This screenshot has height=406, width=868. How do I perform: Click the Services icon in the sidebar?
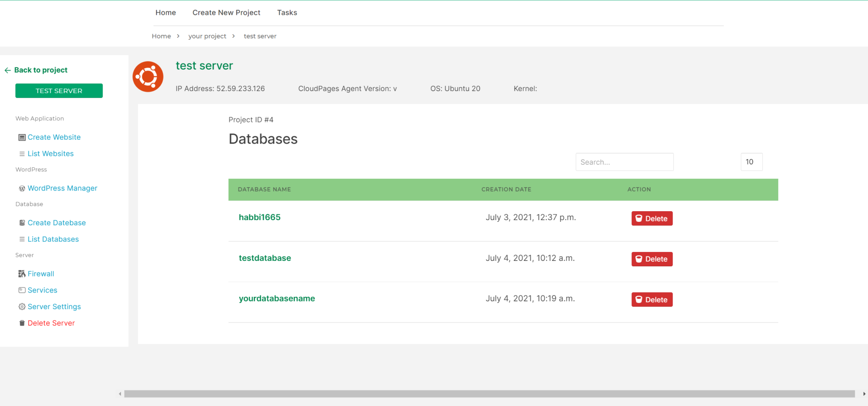[x=22, y=290]
